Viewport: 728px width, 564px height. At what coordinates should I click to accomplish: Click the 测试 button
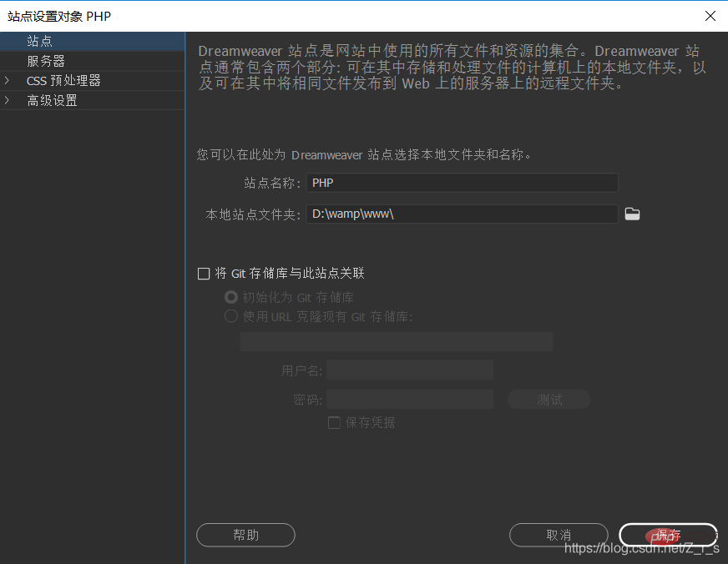(x=549, y=399)
